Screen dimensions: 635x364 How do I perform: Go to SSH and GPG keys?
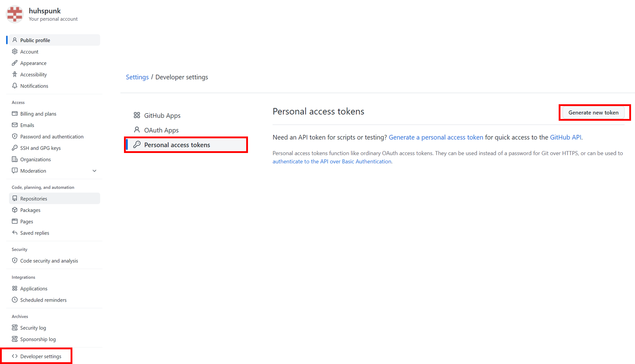click(x=54, y=148)
